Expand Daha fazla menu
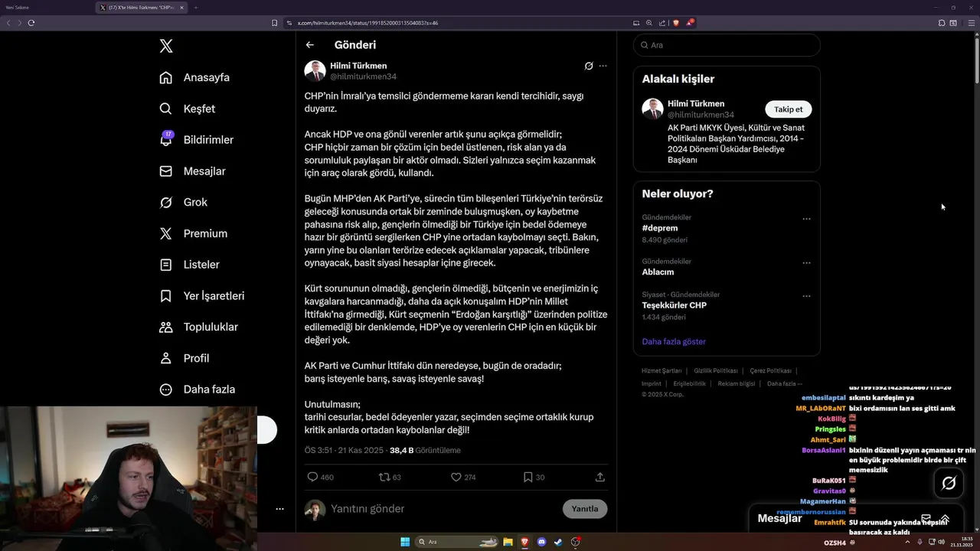This screenshot has width=980, height=551. 197,389
